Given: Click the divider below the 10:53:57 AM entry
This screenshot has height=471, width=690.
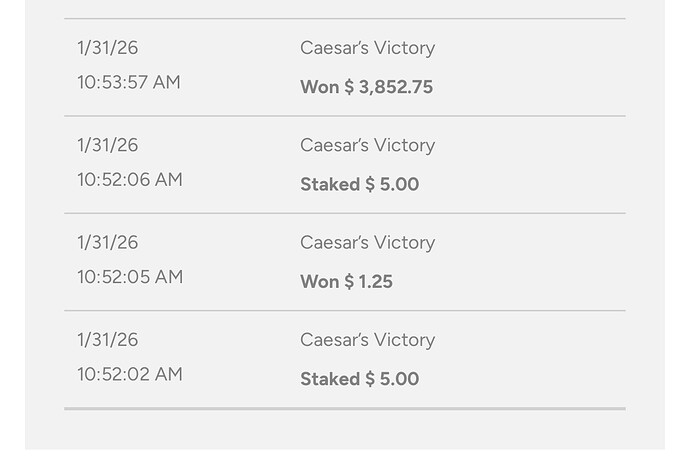Looking at the screenshot, I should tap(344, 116).
